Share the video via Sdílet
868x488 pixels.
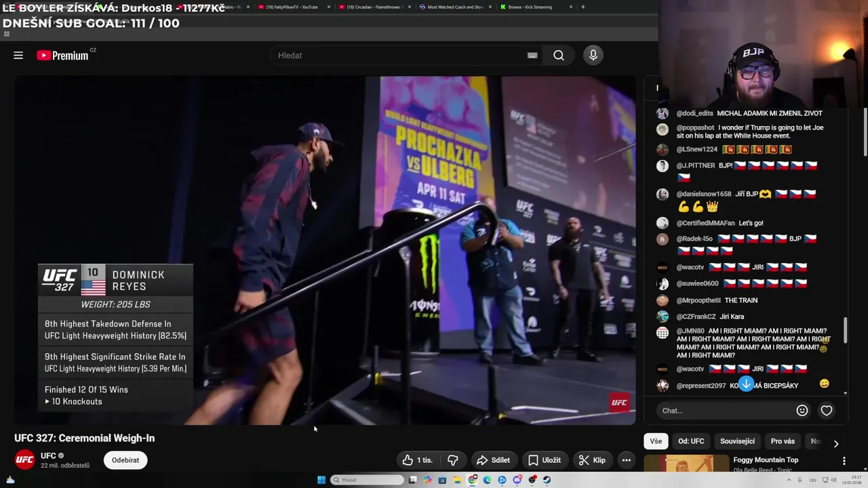click(x=494, y=460)
